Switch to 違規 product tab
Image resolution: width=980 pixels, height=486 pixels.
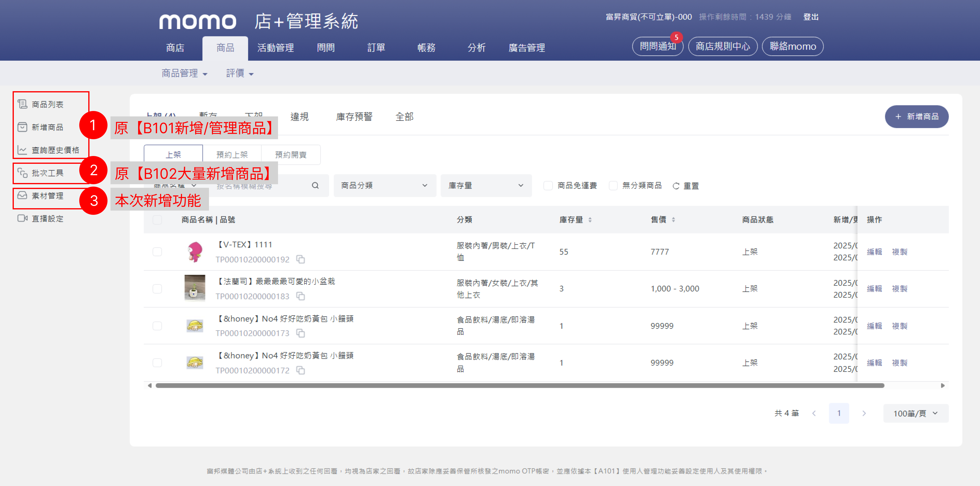tap(299, 117)
